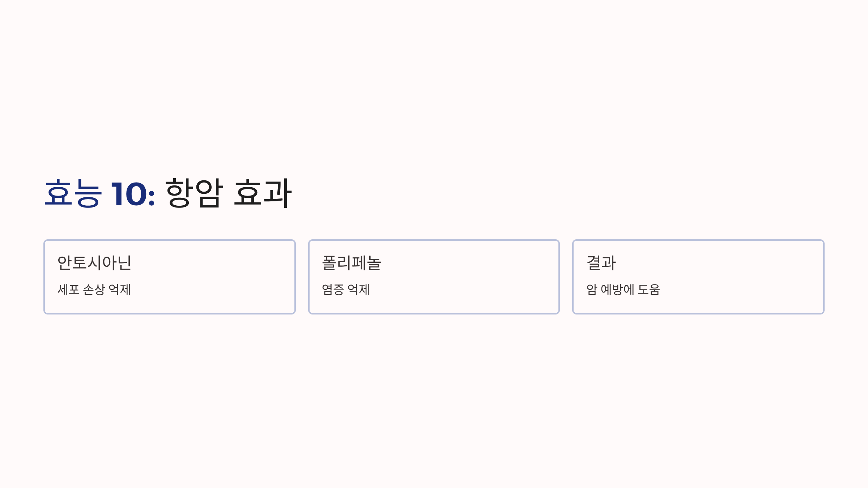Click the word 도움 in result card

tap(649, 290)
